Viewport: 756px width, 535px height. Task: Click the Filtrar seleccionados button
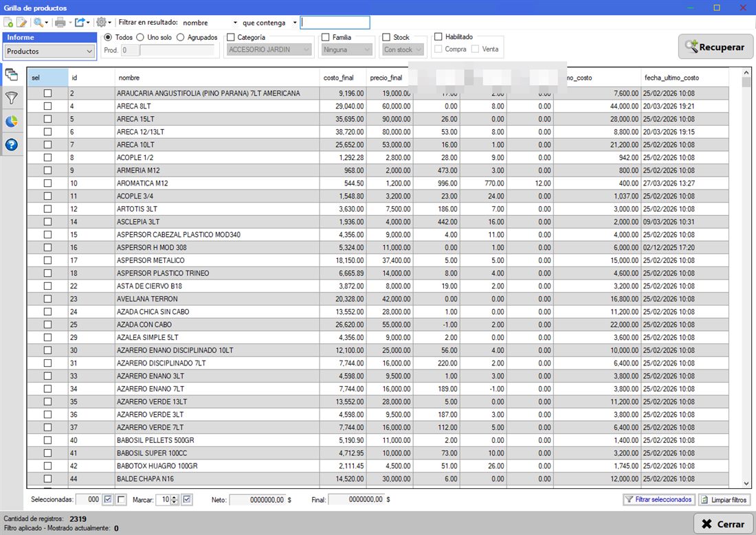(658, 500)
